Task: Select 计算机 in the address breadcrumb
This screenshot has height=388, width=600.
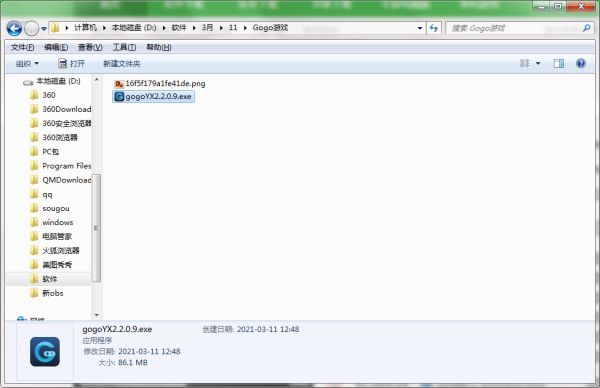Action: pyautogui.click(x=85, y=28)
